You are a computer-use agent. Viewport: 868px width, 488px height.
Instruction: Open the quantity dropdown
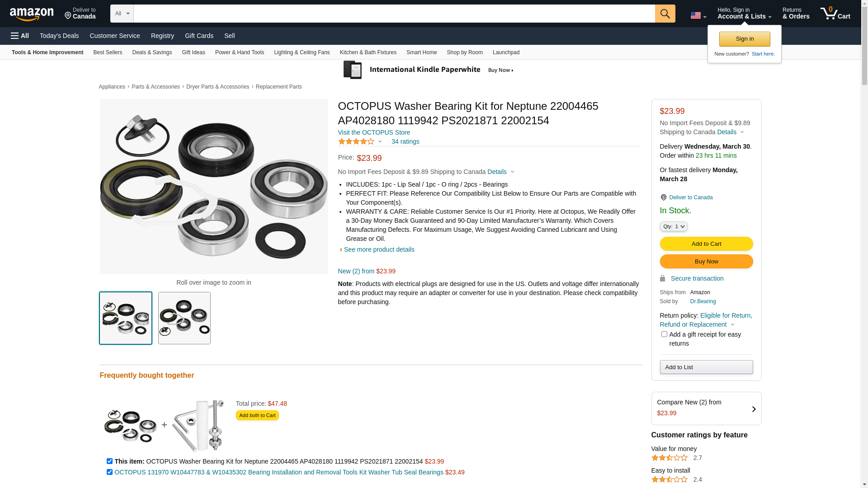tap(673, 226)
